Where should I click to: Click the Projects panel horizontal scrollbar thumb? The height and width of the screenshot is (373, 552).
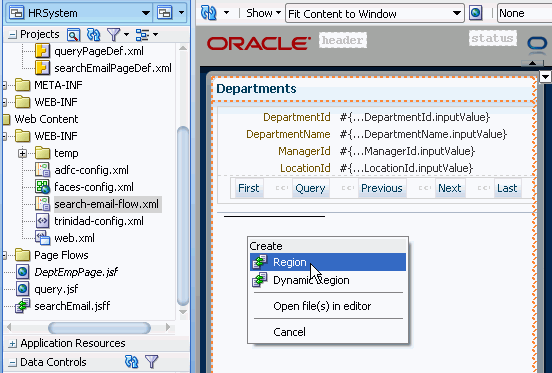click(x=99, y=328)
